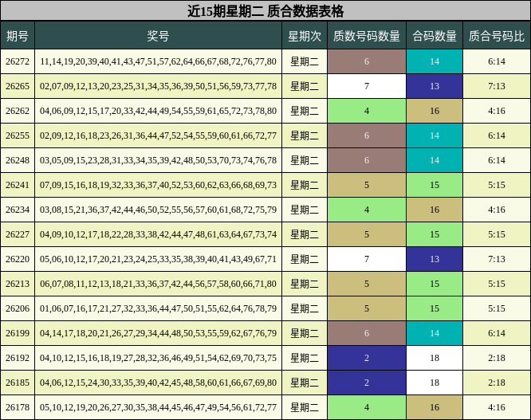
Task: Select period number 26255
Action: pyautogui.click(x=18, y=135)
